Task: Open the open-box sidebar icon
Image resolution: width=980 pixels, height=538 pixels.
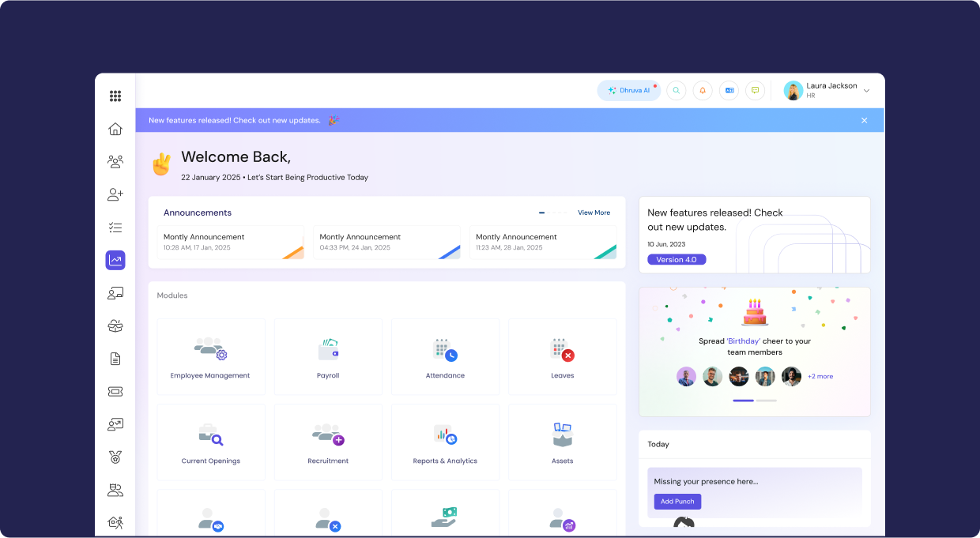Action: (115, 325)
